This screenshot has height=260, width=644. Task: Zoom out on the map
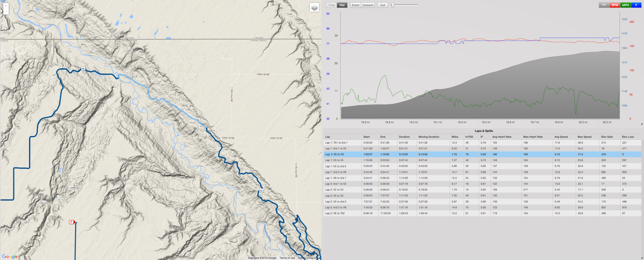pyautogui.click(x=6, y=12)
